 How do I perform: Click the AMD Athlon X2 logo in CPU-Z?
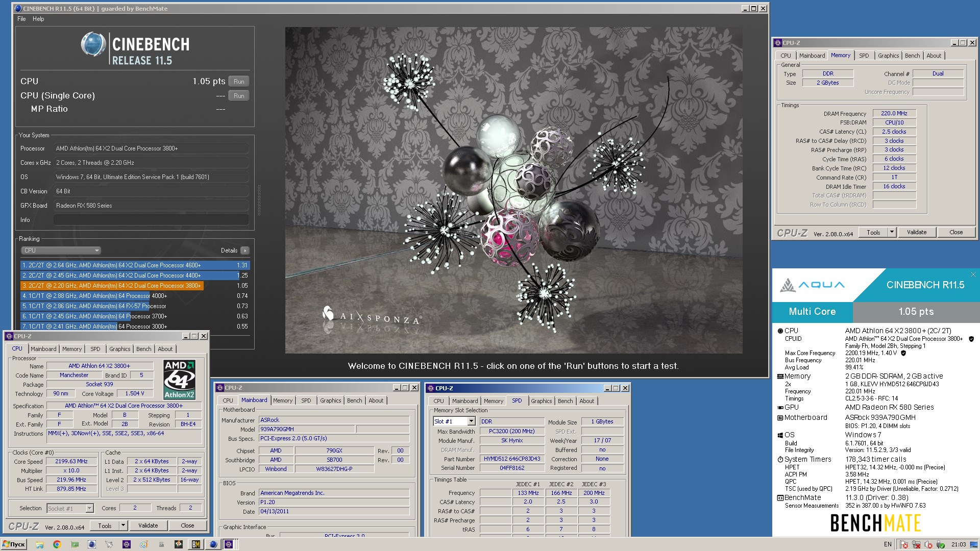179,380
